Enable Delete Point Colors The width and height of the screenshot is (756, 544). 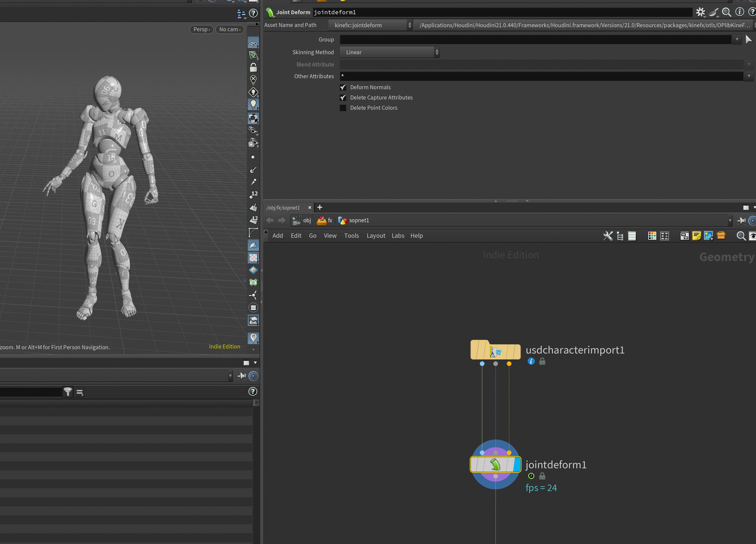pos(343,108)
